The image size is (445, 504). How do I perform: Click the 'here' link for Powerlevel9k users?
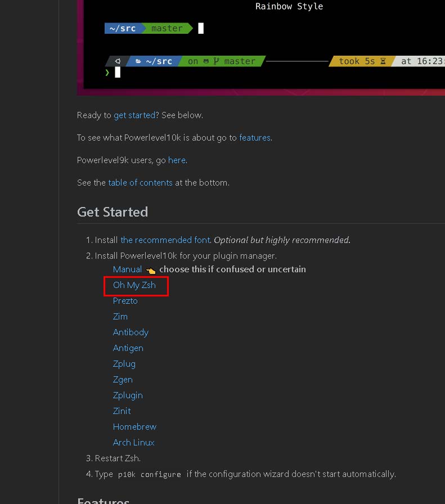(177, 160)
